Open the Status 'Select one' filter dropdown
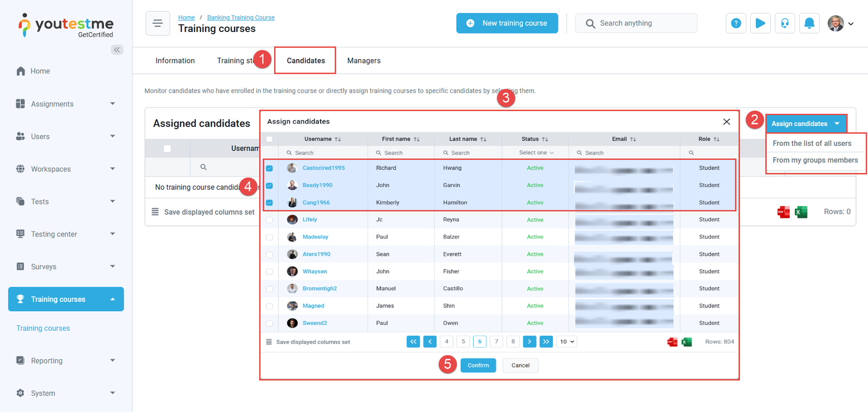Image resolution: width=868 pixels, height=412 pixels. click(x=536, y=153)
